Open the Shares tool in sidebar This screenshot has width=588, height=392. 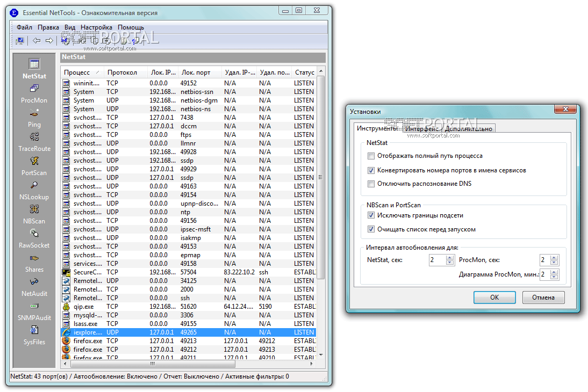[34, 263]
